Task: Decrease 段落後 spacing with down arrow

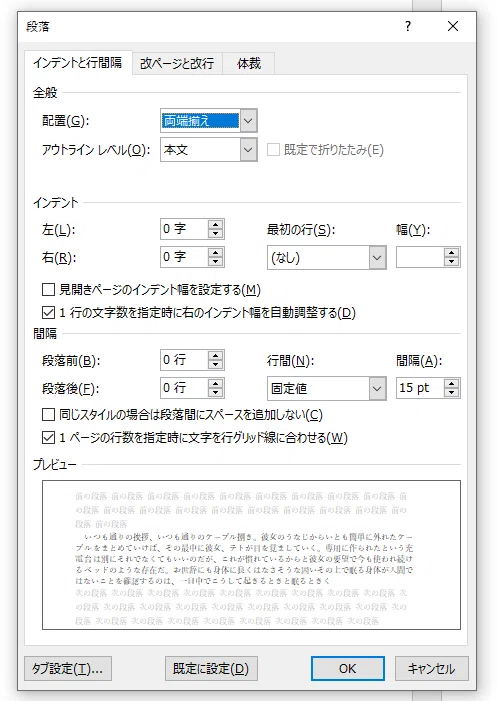Action: 215,393
